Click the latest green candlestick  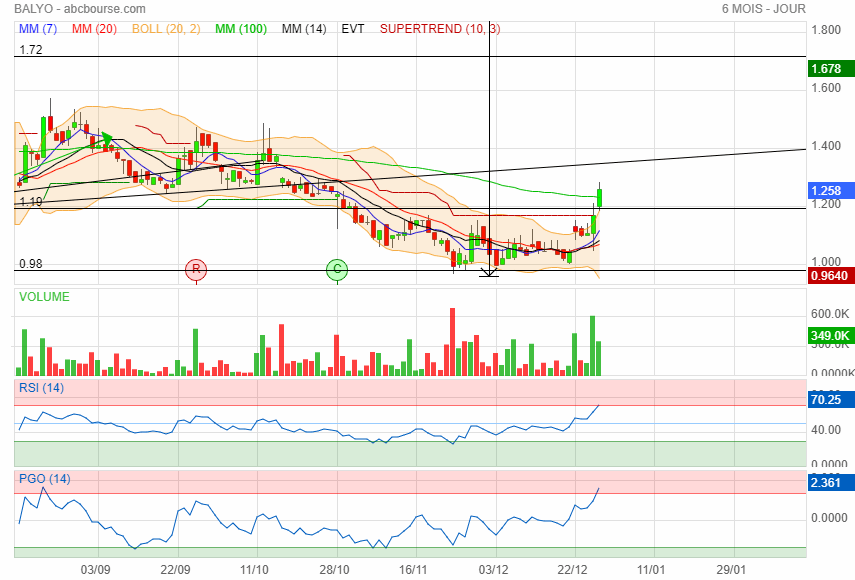coord(599,197)
